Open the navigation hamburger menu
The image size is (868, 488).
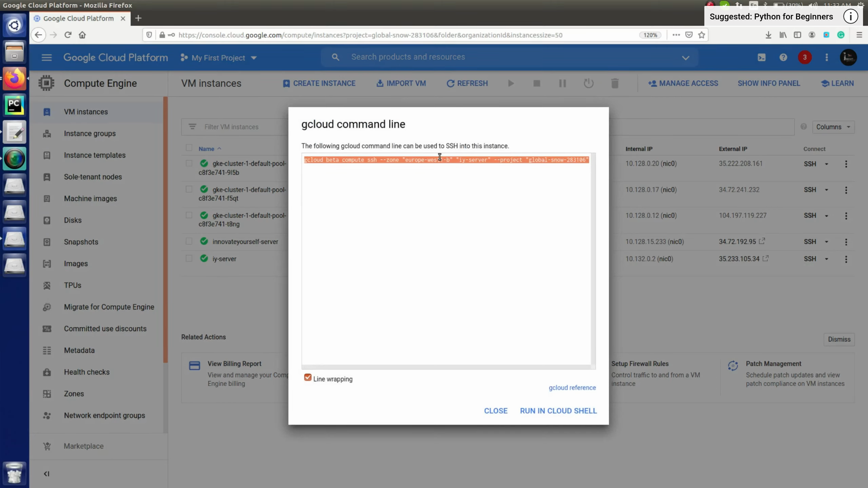pos(47,57)
